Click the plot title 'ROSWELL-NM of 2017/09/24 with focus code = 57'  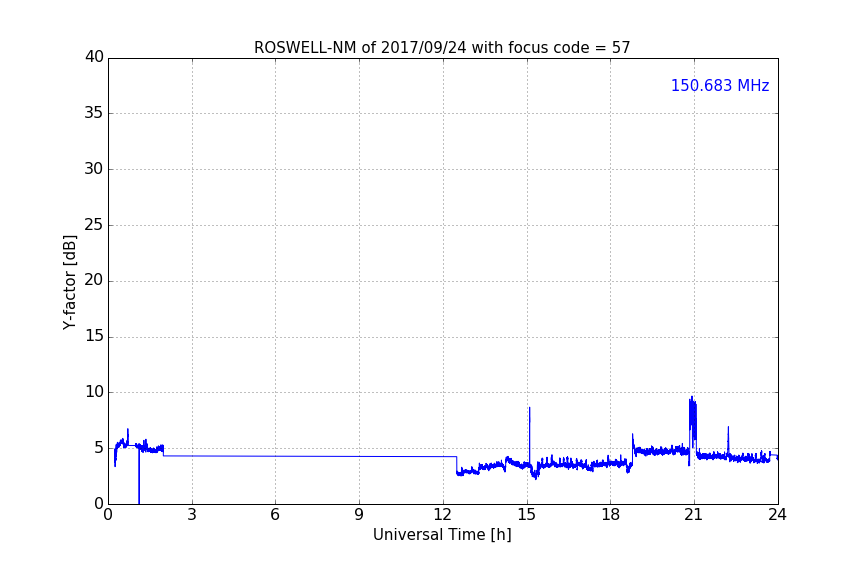click(x=442, y=48)
